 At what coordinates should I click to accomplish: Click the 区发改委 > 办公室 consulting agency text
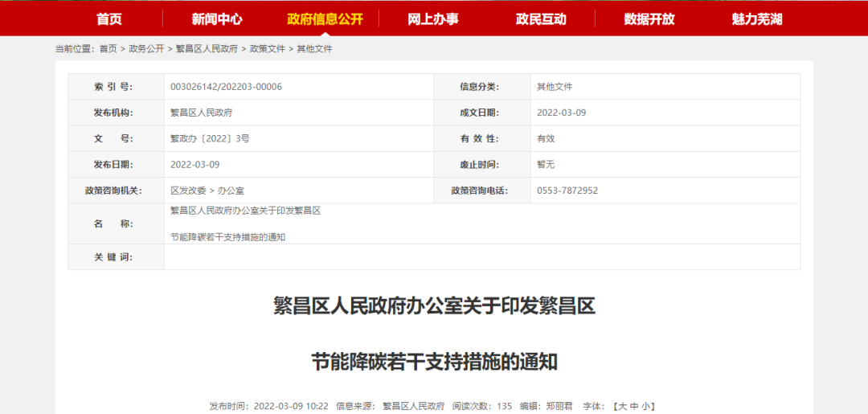click(x=207, y=191)
